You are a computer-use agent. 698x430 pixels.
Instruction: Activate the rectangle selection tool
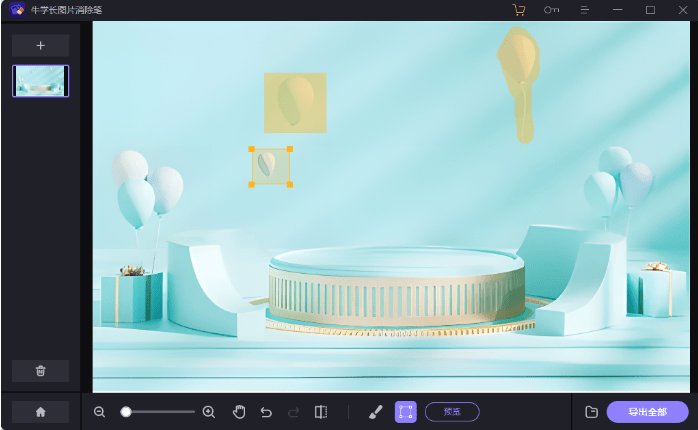click(405, 412)
